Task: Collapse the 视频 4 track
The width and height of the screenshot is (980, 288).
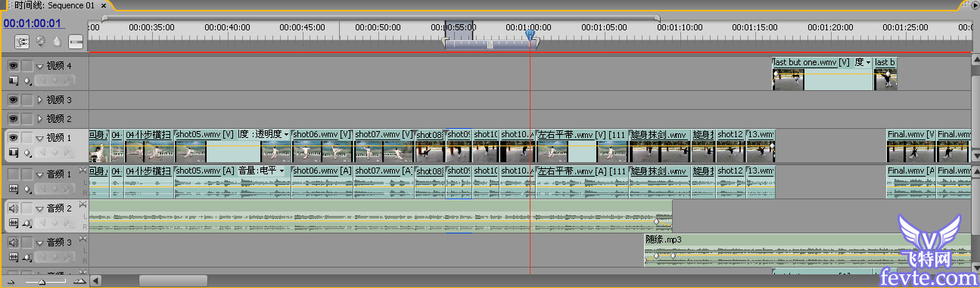Action: click(40, 66)
